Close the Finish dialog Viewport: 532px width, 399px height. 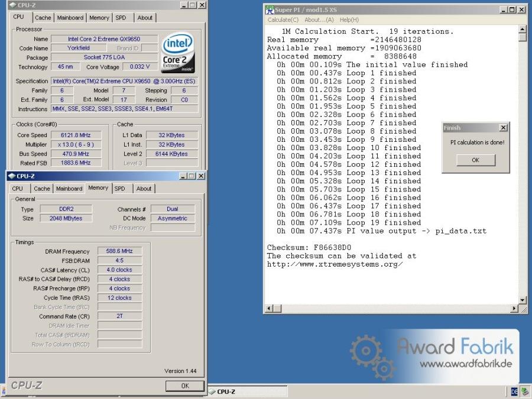[504, 128]
